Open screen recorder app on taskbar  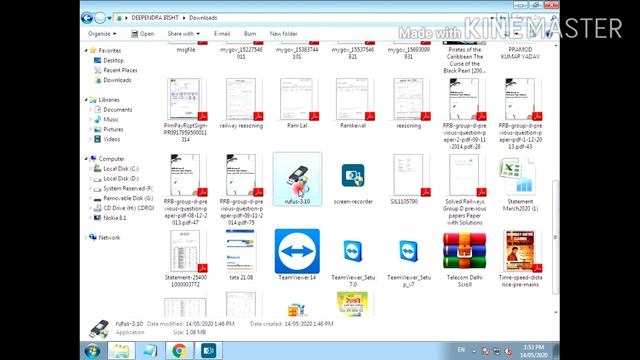tap(209, 351)
